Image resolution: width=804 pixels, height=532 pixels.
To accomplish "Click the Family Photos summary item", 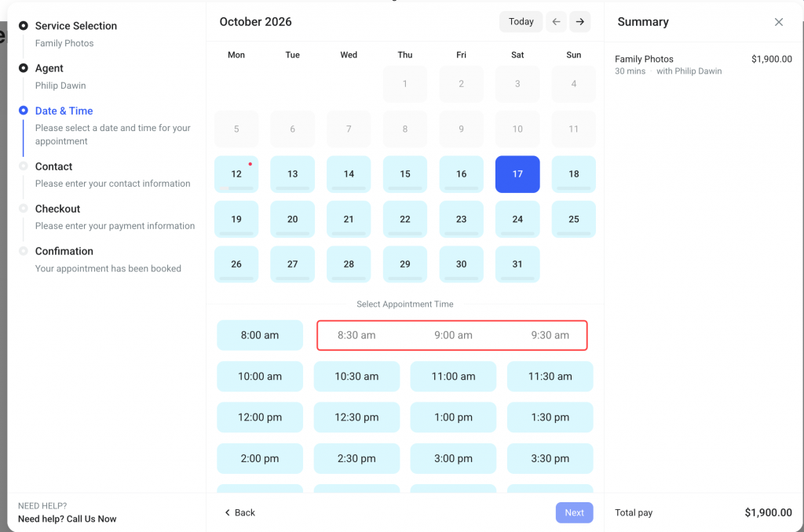I will [x=644, y=59].
